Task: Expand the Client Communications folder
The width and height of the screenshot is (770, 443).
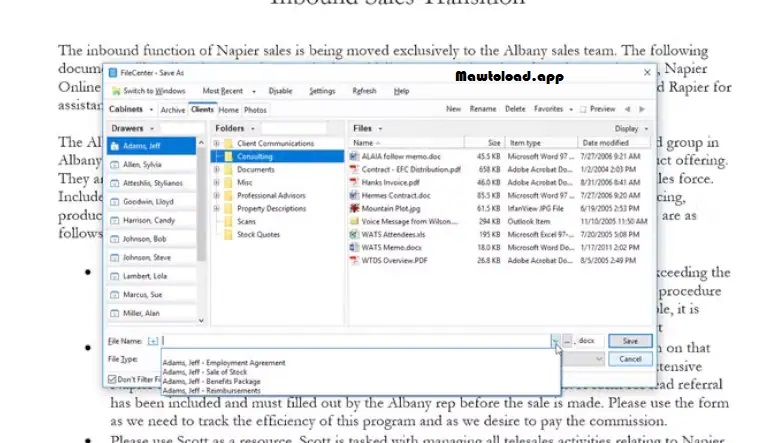Action: coord(217,143)
